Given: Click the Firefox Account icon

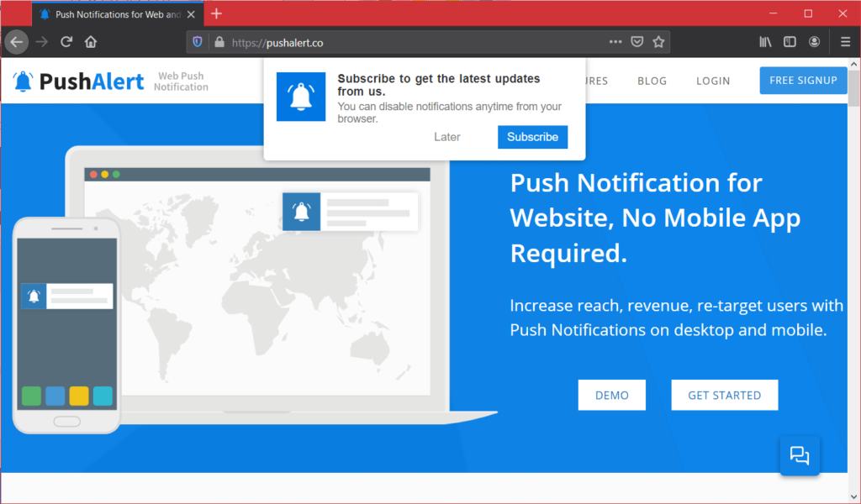Looking at the screenshot, I should (x=814, y=41).
